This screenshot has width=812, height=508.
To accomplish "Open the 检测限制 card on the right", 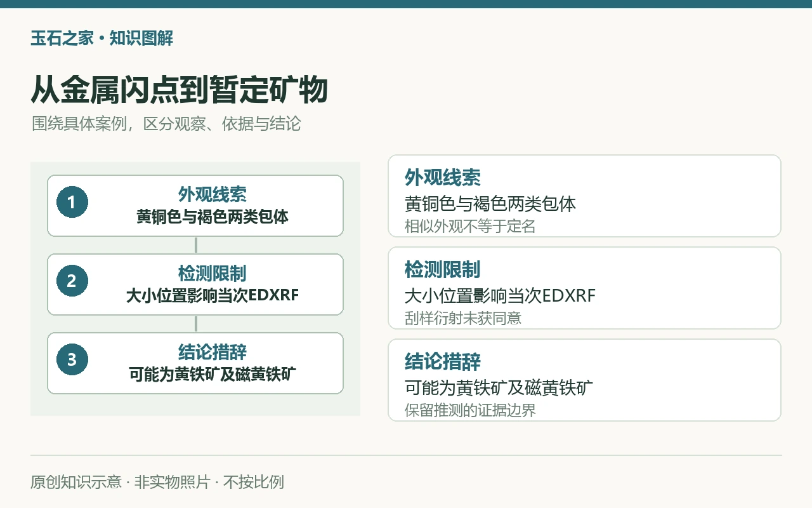I will pos(584,288).
